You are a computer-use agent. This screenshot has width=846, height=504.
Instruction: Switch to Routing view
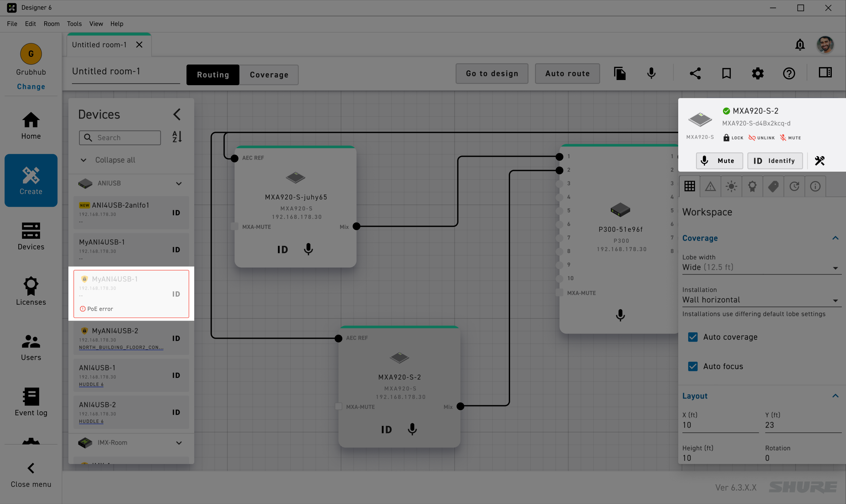coord(213,75)
